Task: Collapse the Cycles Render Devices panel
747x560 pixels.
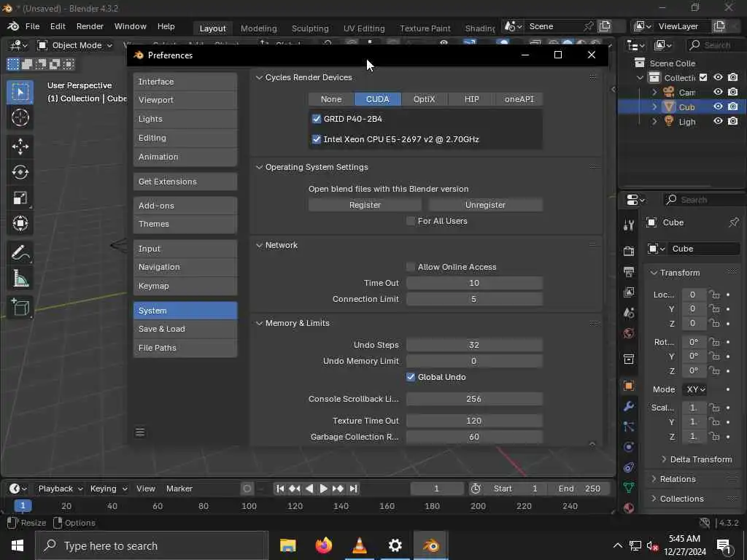Action: (259, 77)
